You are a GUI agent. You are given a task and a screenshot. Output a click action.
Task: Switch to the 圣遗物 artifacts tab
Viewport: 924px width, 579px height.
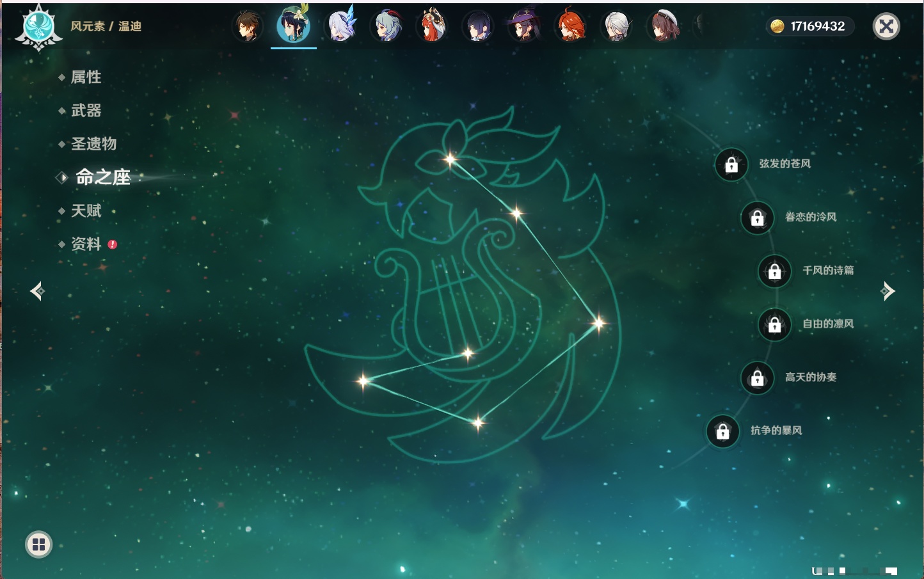(93, 144)
